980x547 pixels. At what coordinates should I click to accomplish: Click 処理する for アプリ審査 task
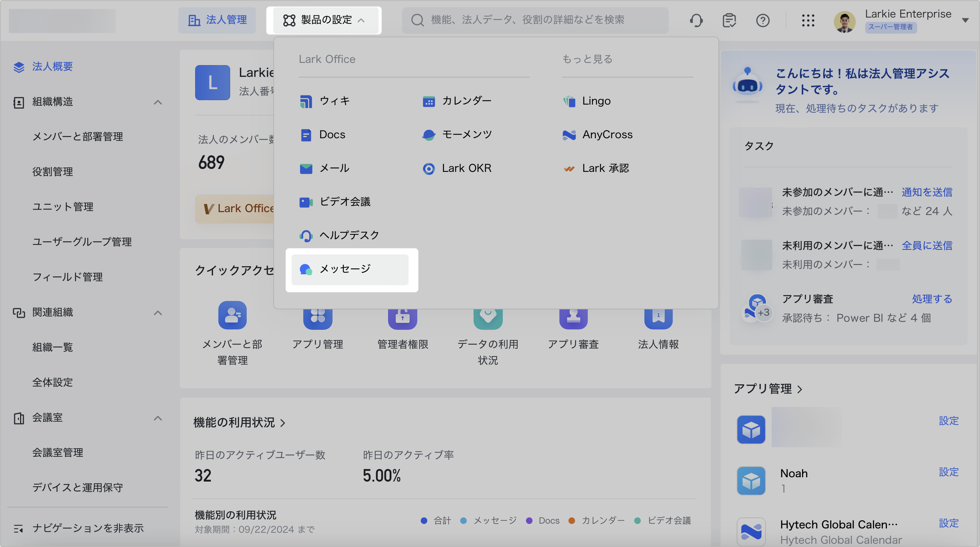[x=932, y=299]
